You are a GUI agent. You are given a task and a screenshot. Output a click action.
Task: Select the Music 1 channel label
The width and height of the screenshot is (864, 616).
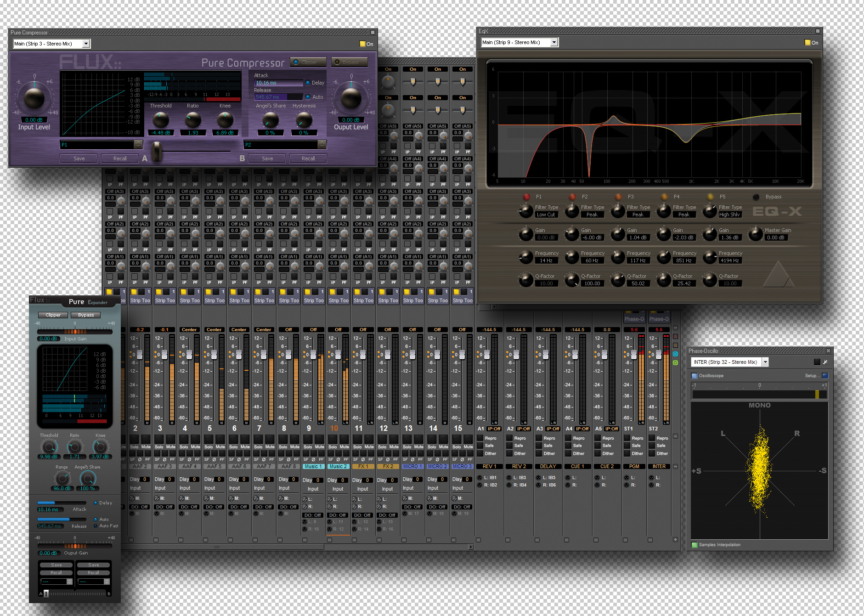coord(314,466)
